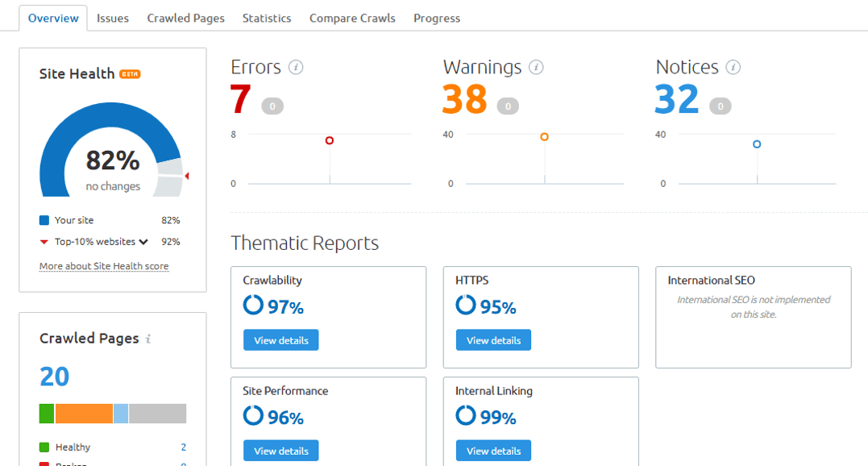This screenshot has height=466, width=868.
Task: Open the Crawled Pages tab
Action: click(x=186, y=19)
